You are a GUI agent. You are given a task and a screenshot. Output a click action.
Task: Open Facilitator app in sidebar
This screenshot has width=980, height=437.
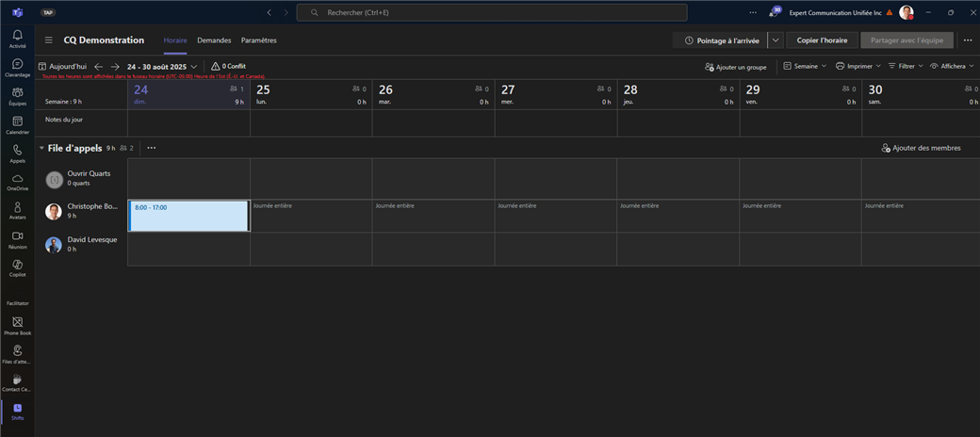click(x=18, y=302)
